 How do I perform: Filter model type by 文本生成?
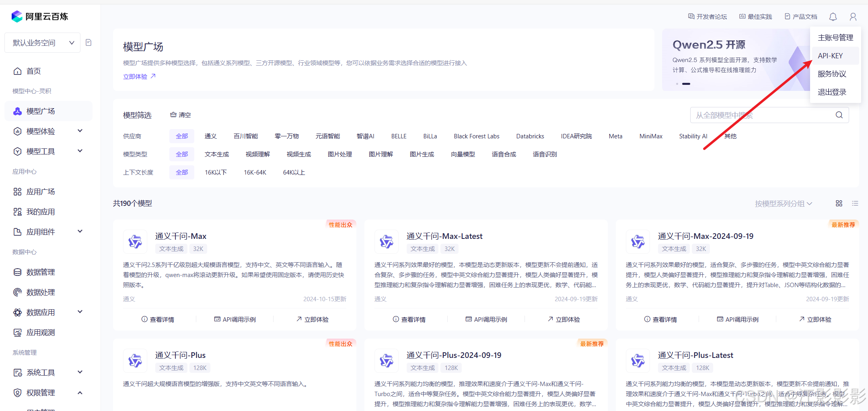point(217,154)
